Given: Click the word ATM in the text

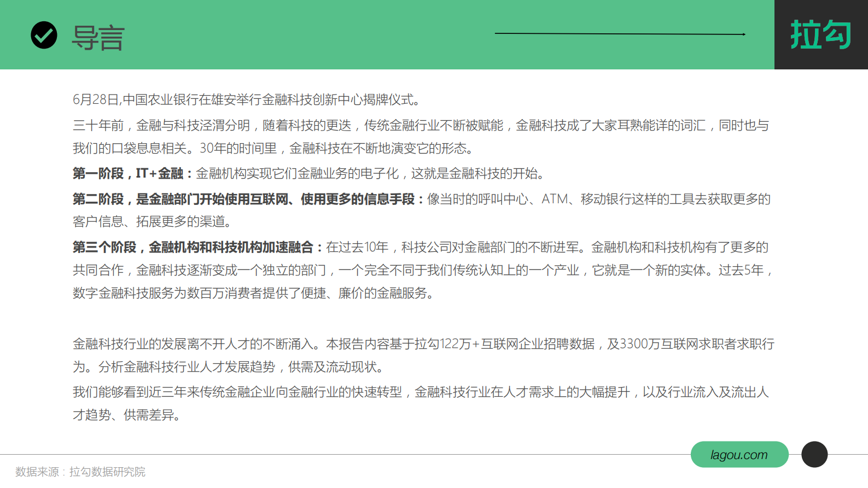Looking at the screenshot, I should tap(554, 199).
